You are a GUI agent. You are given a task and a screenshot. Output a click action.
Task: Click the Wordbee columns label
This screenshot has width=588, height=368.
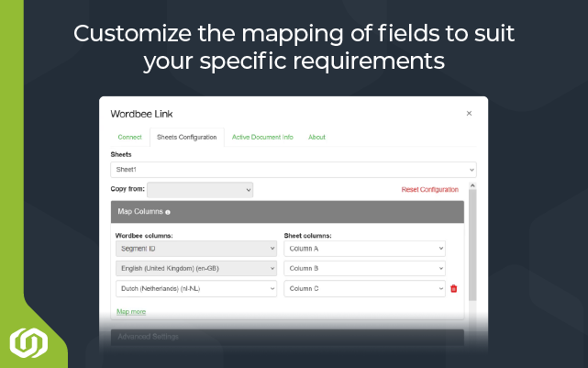pos(144,236)
